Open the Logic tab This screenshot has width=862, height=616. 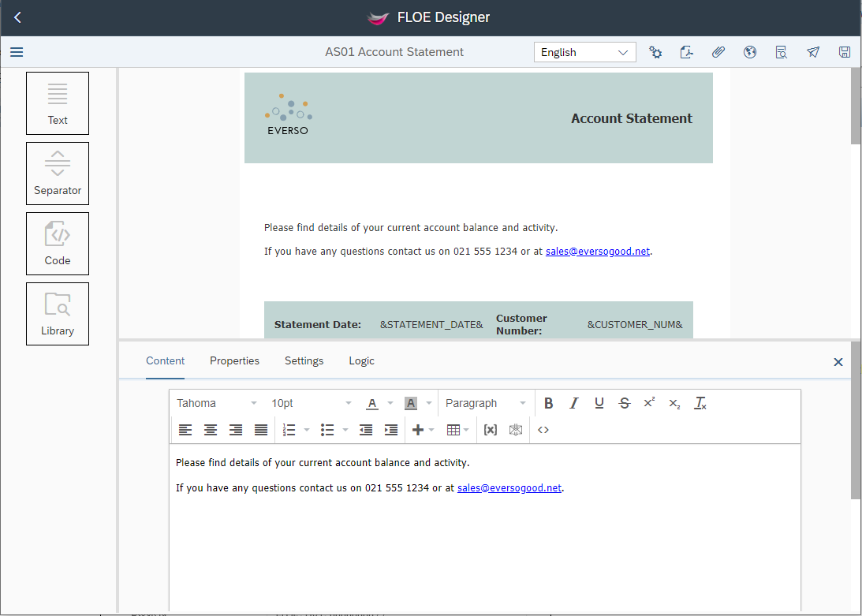pyautogui.click(x=361, y=360)
